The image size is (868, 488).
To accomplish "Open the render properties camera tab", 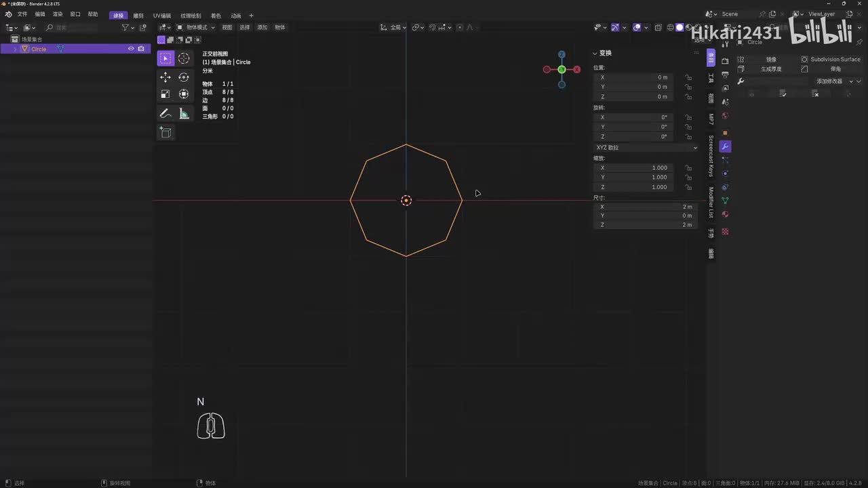I will click(x=725, y=61).
